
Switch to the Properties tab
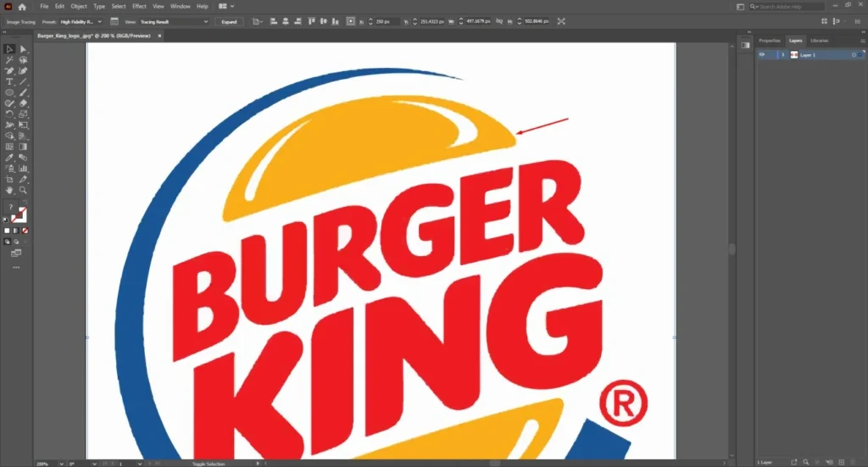(770, 41)
